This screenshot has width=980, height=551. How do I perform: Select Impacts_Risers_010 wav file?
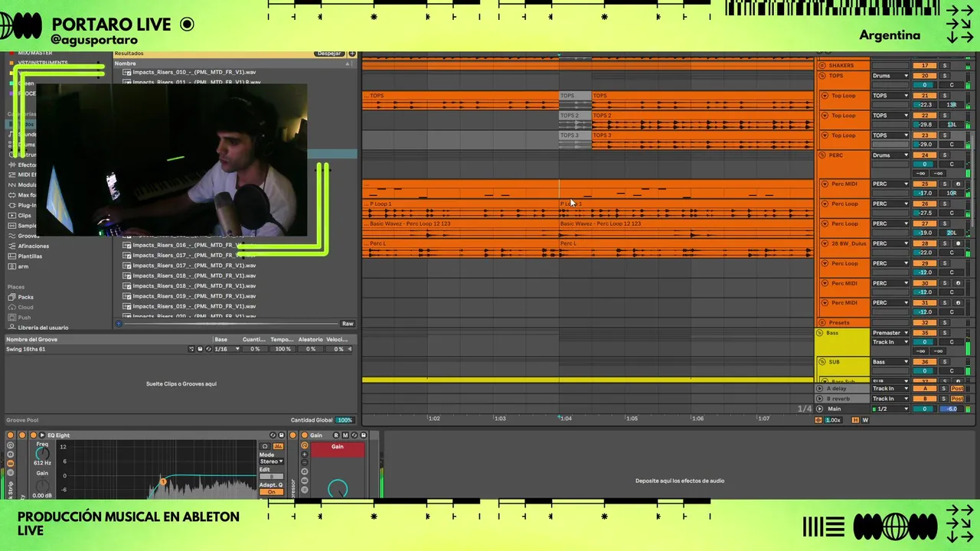(193, 72)
